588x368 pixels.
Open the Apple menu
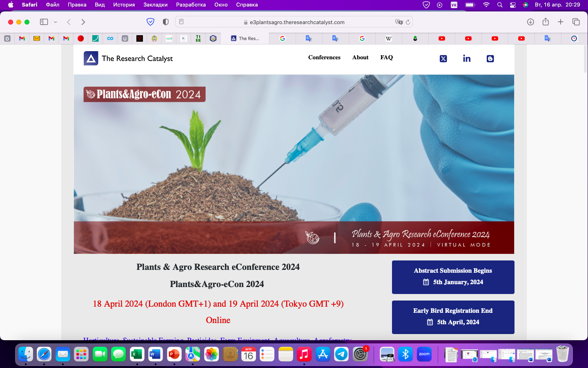click(x=11, y=5)
